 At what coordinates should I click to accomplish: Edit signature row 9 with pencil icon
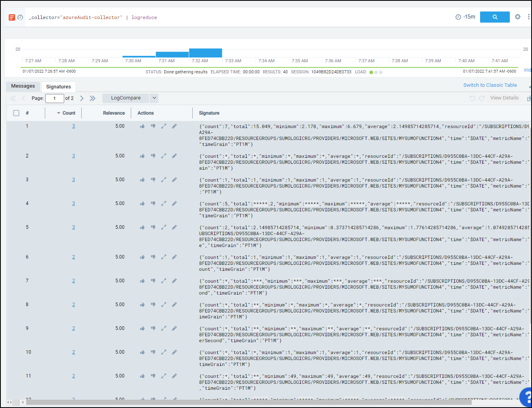pos(174,329)
